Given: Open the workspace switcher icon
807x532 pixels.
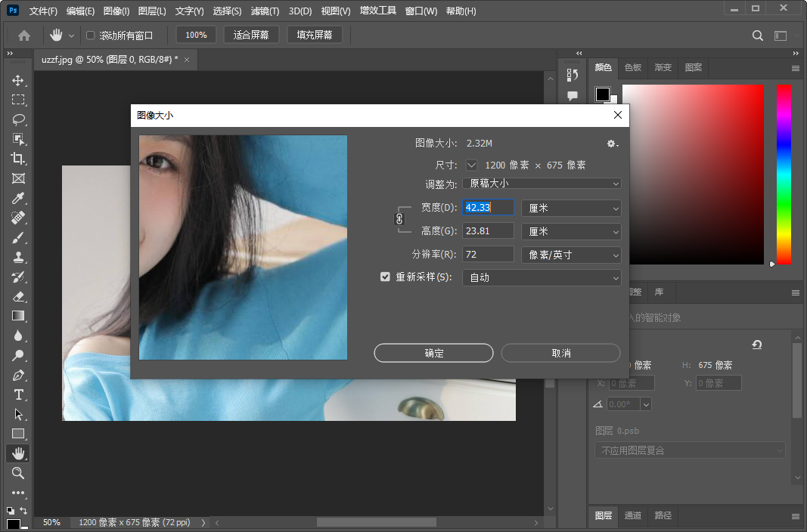Looking at the screenshot, I should [781, 36].
